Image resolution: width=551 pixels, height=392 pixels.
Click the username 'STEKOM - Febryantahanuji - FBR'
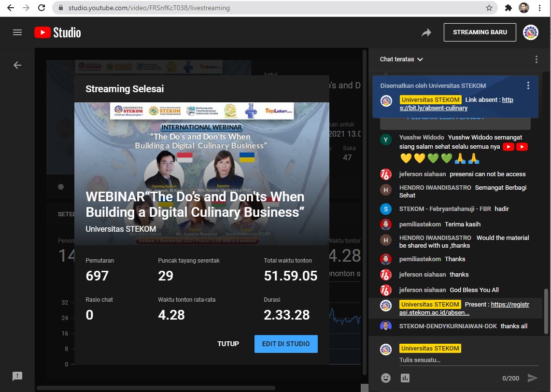445,209
